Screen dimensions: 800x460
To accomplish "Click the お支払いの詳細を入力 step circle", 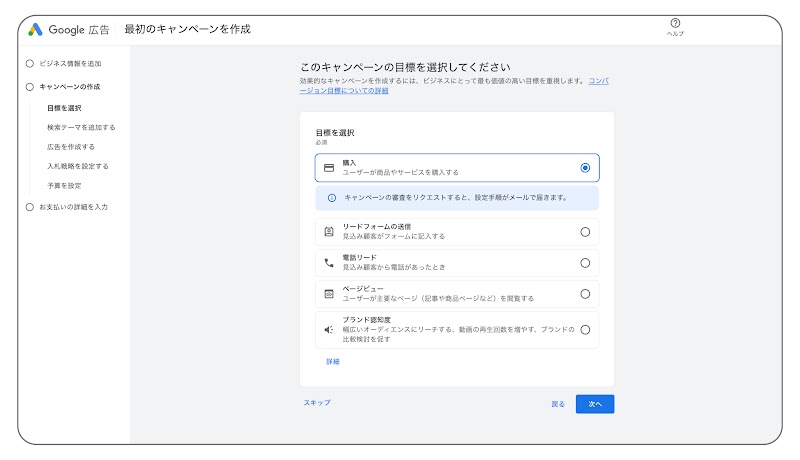I will (x=30, y=207).
